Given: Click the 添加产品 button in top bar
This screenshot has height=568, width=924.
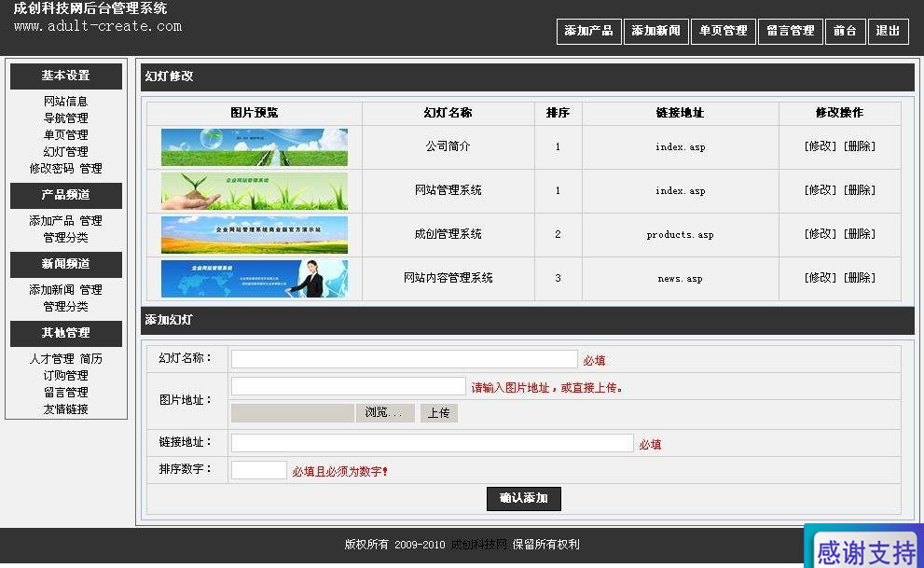Looking at the screenshot, I should coord(588,31).
